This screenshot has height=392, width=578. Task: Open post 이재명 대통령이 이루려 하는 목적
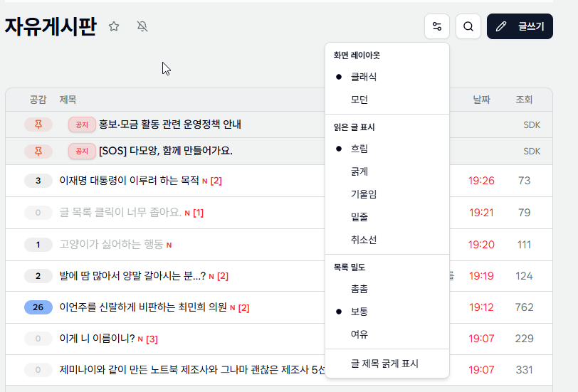click(129, 181)
